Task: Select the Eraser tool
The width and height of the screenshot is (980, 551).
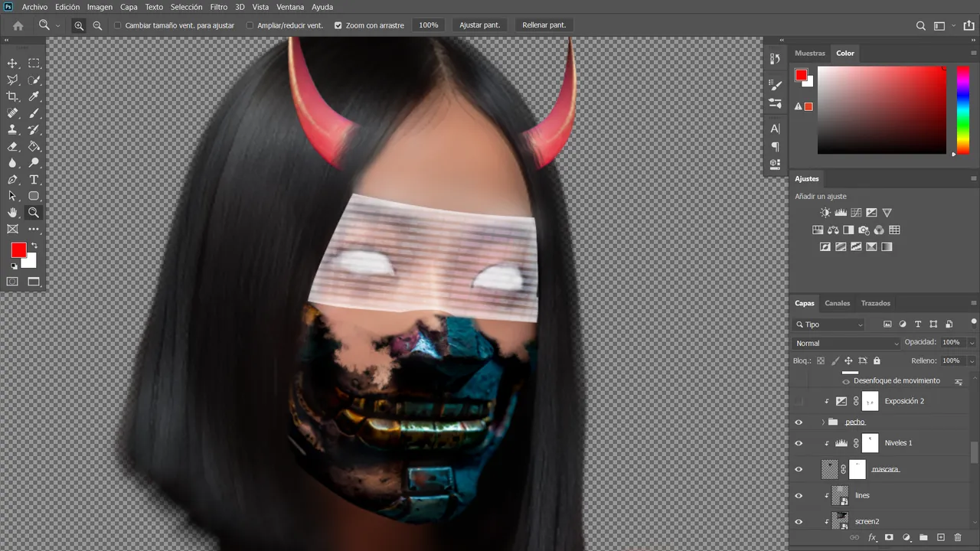Action: click(x=12, y=146)
